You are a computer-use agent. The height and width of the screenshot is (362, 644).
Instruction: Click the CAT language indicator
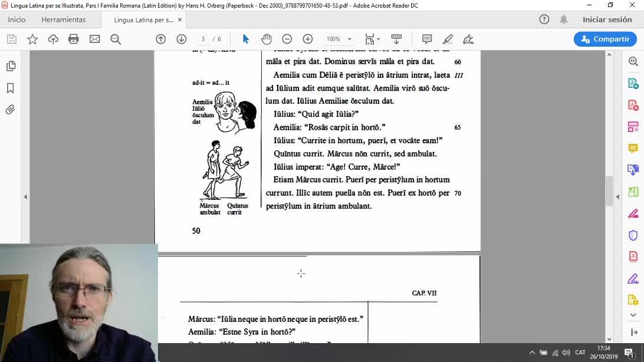click(580, 353)
